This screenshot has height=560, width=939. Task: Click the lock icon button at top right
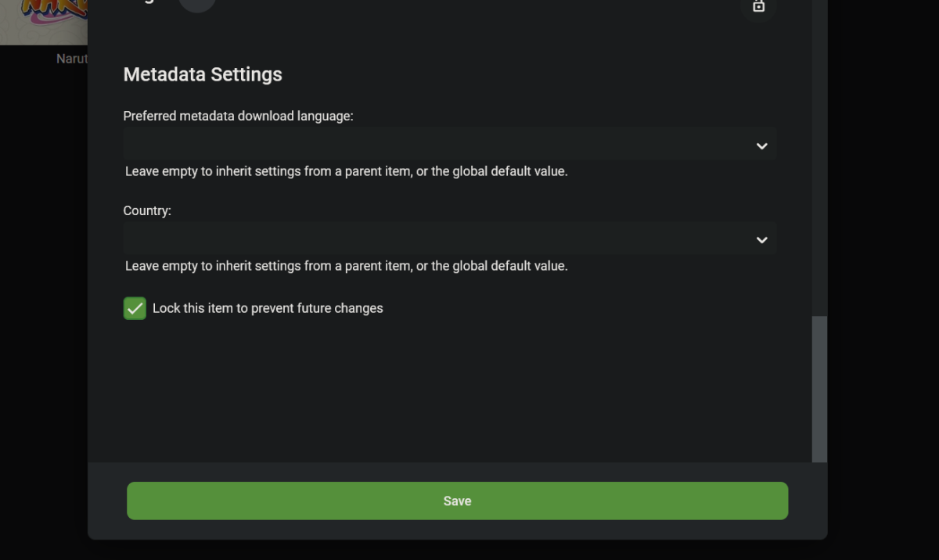[x=758, y=7]
